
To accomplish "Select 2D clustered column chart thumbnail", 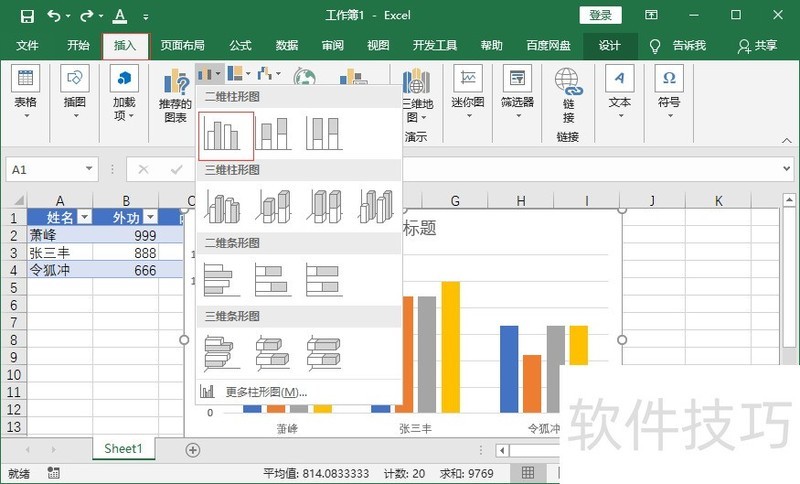I will (x=226, y=135).
